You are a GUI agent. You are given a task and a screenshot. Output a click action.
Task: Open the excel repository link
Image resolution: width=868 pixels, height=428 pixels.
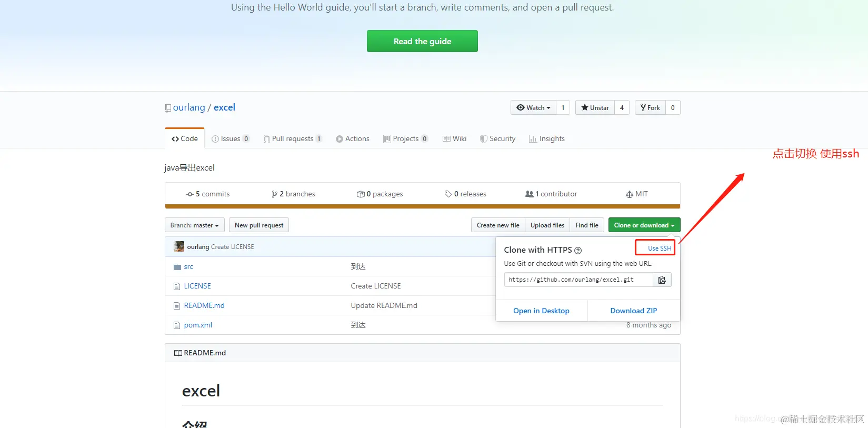point(224,107)
